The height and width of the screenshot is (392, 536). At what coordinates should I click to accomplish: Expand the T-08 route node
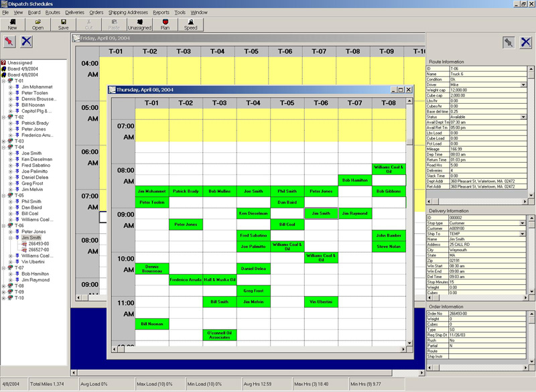pyautogui.click(x=4, y=285)
